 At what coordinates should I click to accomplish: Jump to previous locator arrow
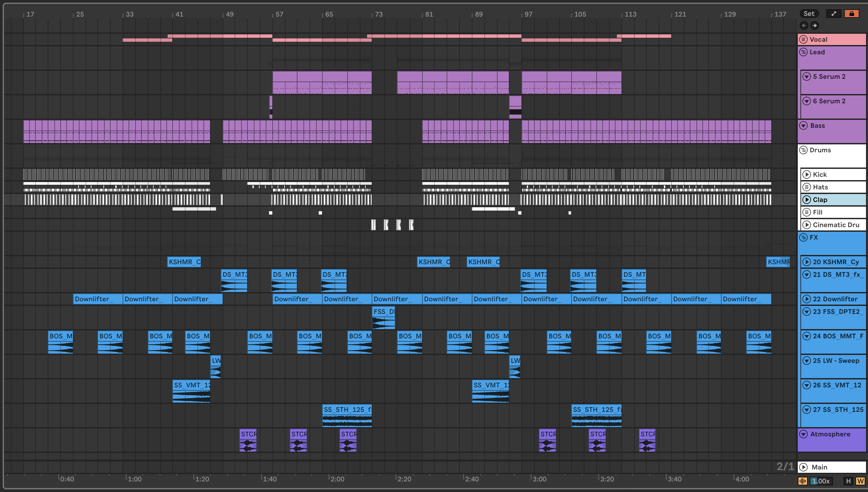pos(804,25)
